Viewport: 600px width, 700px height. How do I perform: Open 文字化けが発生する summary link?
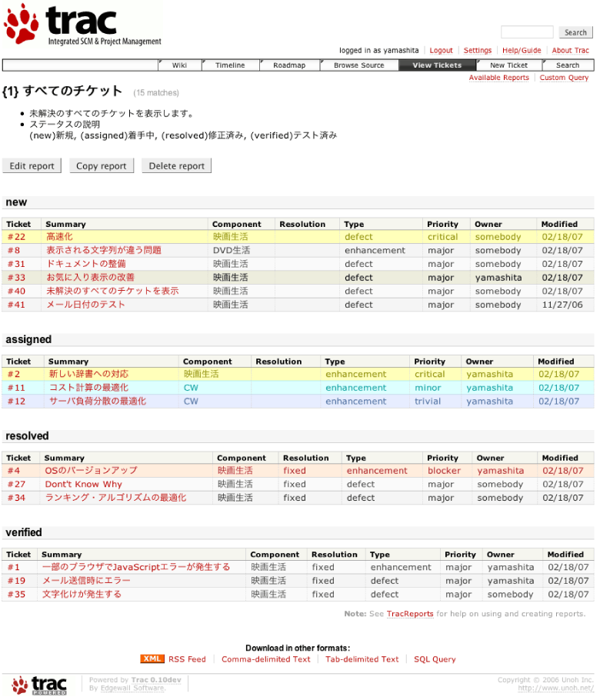82,594
